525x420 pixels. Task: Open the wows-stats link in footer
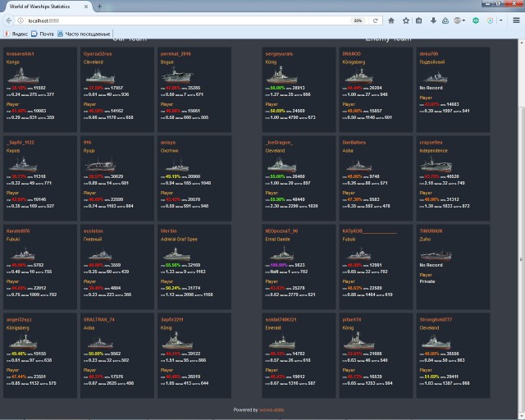[272, 409]
